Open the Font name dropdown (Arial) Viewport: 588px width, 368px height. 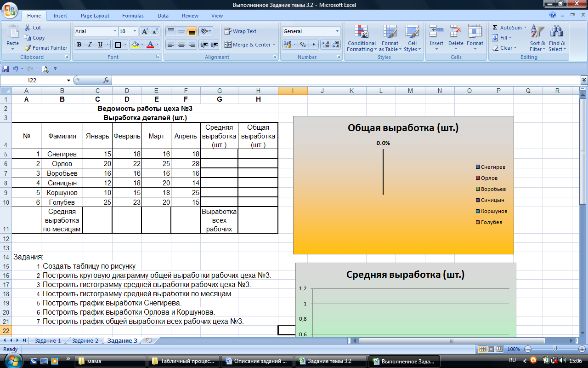tap(115, 31)
